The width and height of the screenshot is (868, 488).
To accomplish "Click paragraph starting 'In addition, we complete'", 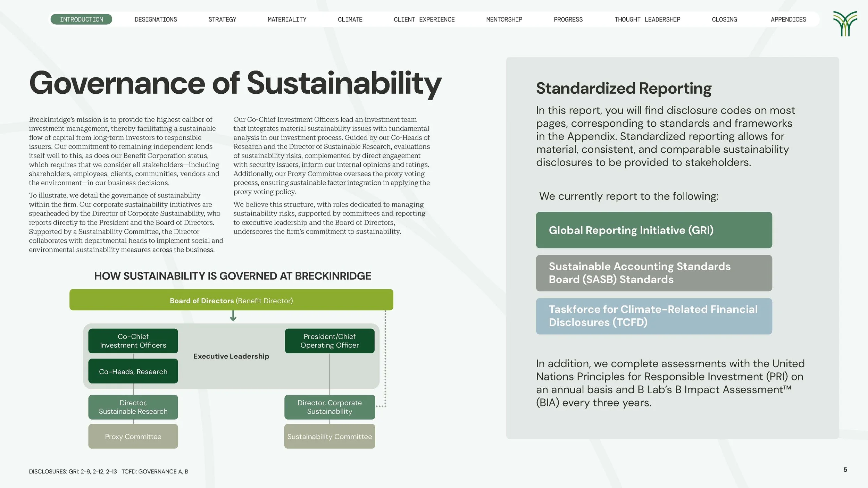I will [670, 383].
